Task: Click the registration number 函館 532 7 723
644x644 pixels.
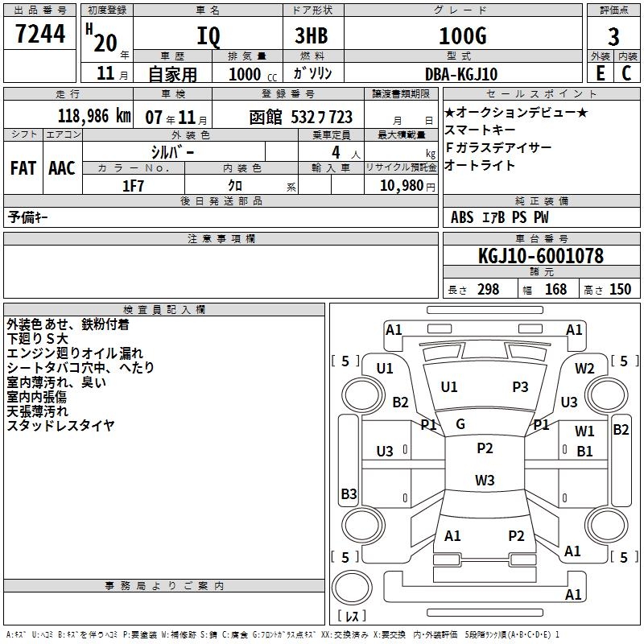Action: [300, 118]
